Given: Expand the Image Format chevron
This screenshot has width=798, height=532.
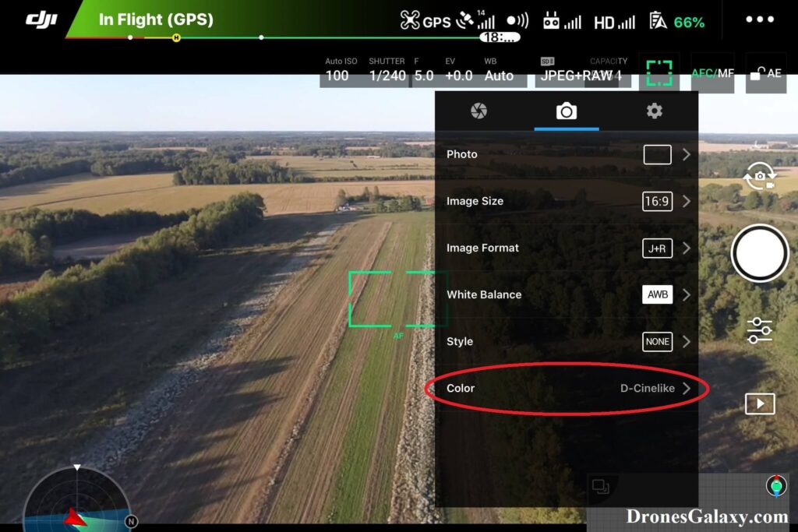Looking at the screenshot, I should (687, 248).
